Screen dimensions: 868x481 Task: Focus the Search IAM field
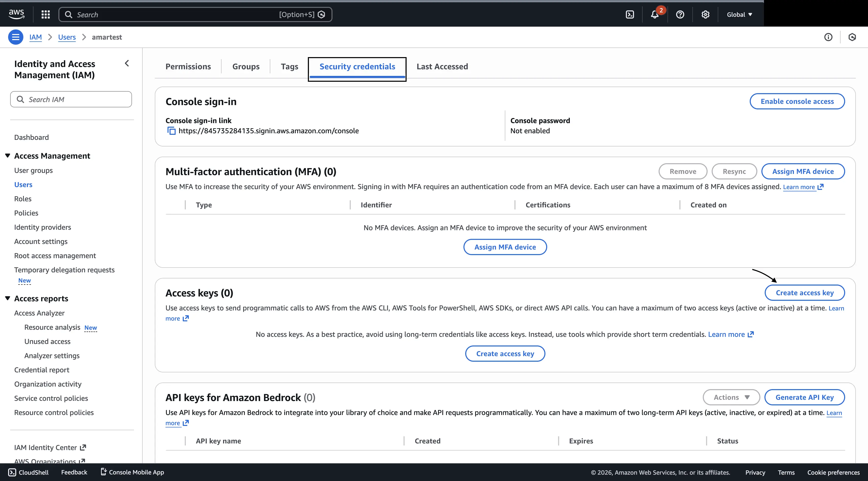click(71, 99)
